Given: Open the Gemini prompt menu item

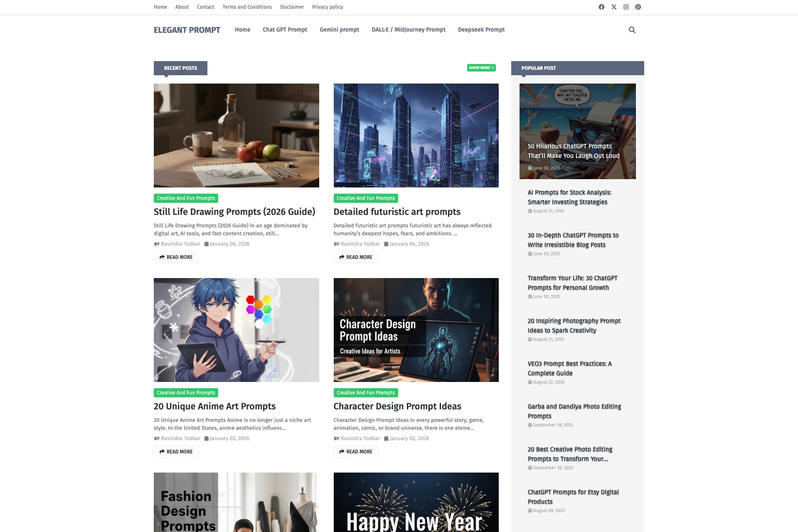Looking at the screenshot, I should click(339, 30).
